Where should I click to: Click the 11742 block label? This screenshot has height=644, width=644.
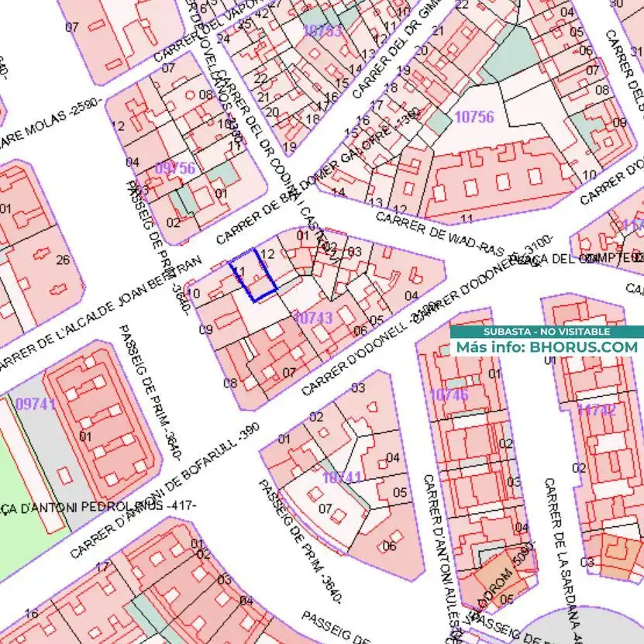[x=597, y=410]
